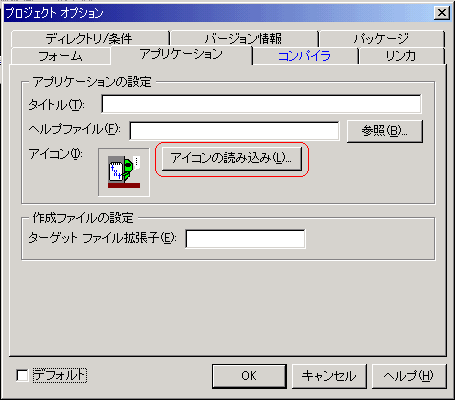Click the アプリケーションの設定 group label
Viewport: 455px width, 400px height.
click(92, 82)
